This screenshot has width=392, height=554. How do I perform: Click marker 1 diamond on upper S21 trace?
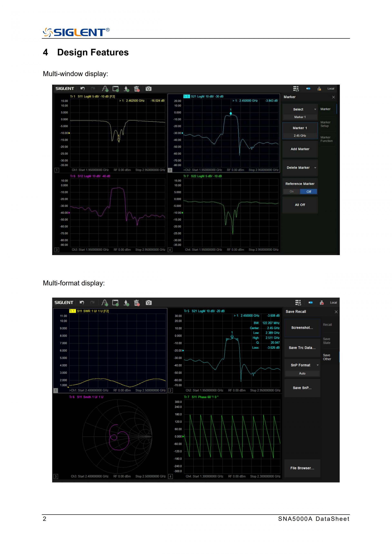tap(231, 113)
